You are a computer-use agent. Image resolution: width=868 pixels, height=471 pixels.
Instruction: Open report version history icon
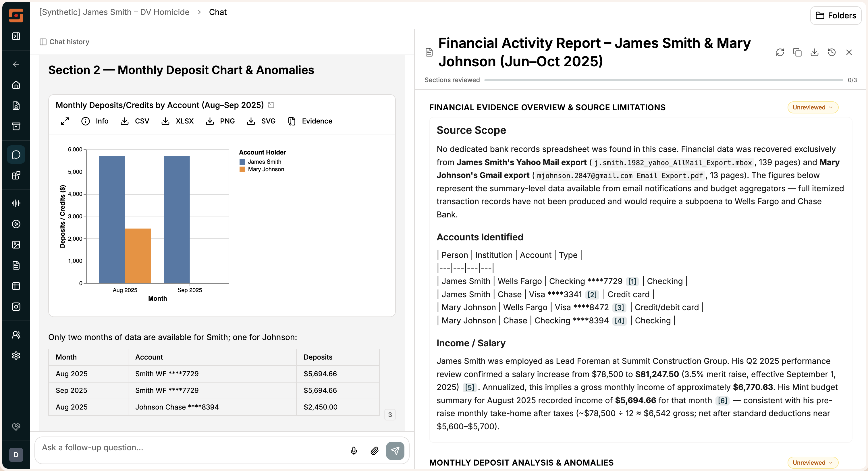coord(832,52)
